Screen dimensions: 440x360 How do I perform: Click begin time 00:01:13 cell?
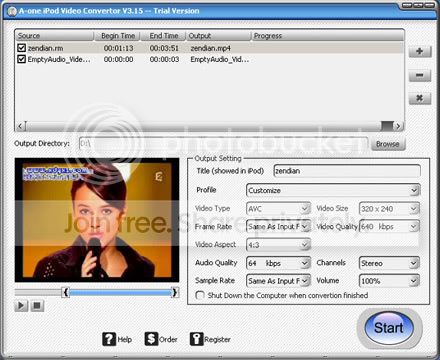point(119,48)
